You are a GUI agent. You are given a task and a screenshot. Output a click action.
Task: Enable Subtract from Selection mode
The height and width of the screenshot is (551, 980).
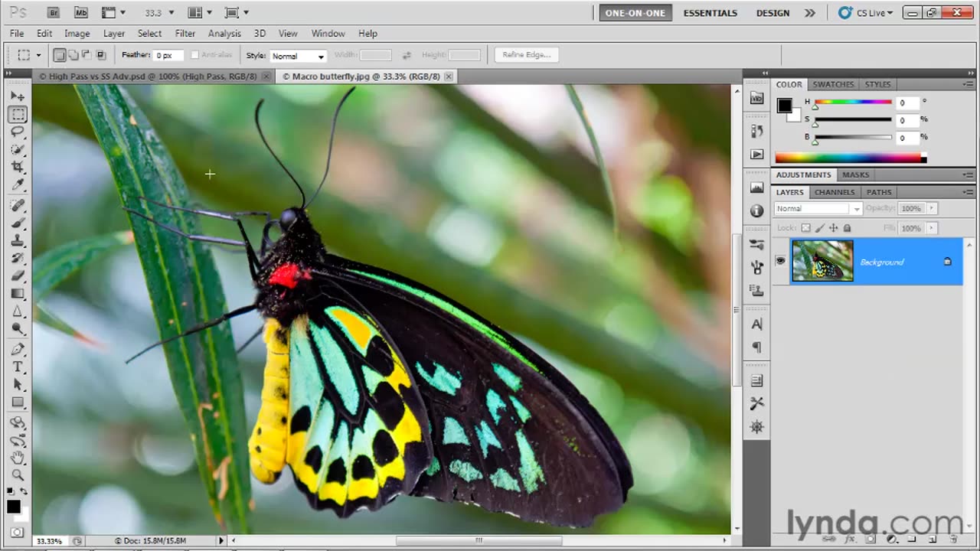[x=87, y=55]
